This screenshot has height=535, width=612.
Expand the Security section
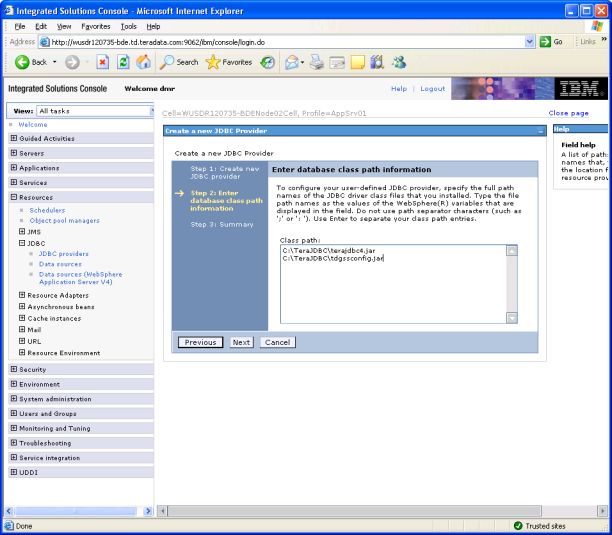click(x=14, y=369)
